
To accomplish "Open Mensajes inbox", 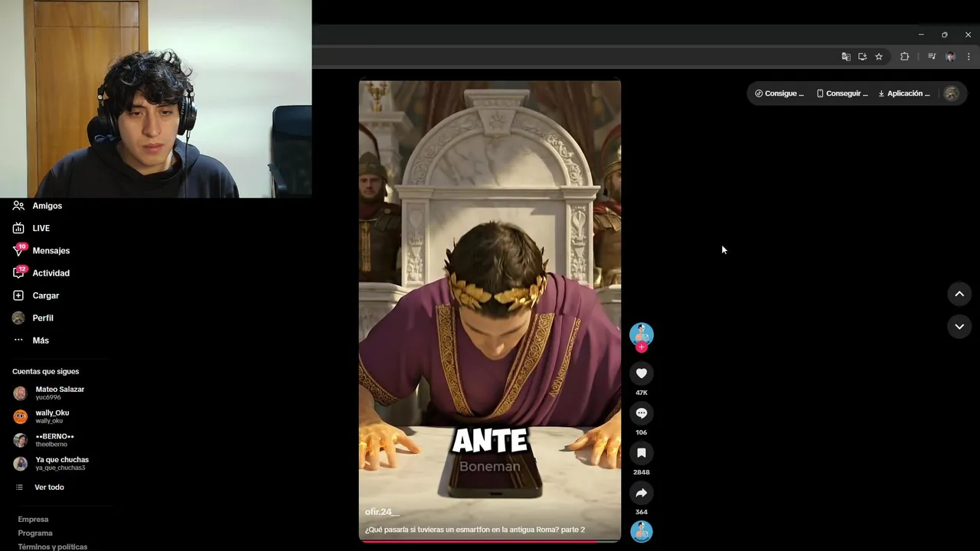I will (51, 250).
